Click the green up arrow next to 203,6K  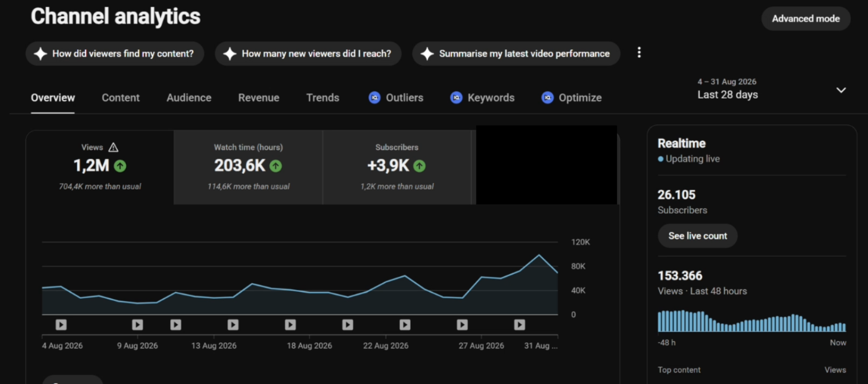(276, 166)
